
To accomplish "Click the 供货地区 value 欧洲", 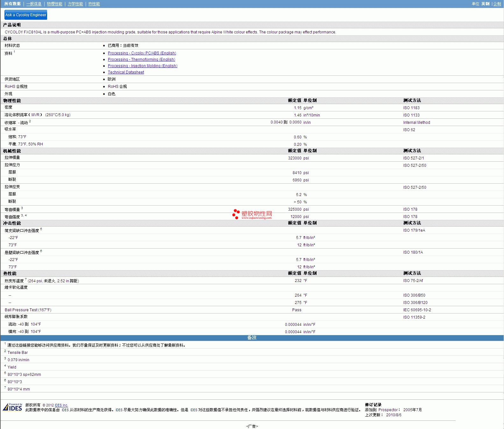I will tap(111, 79).
